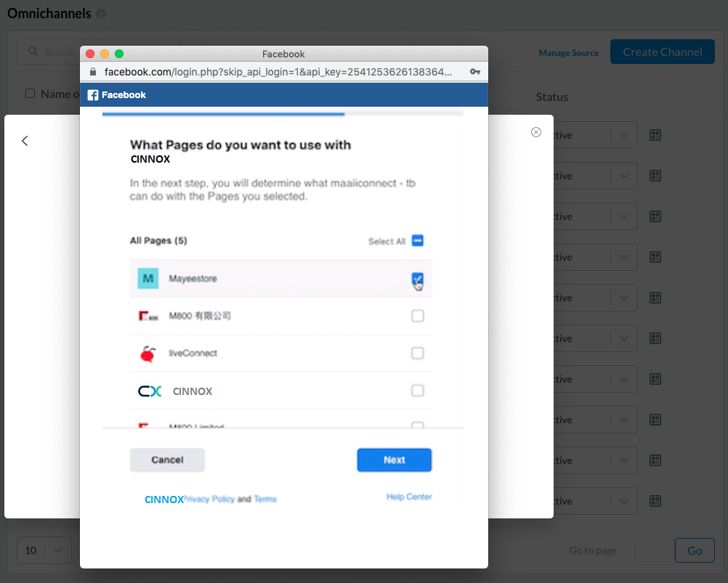Viewport: 728px width, 583px height.
Task: Open the Privacy Policy link
Action: (x=209, y=500)
